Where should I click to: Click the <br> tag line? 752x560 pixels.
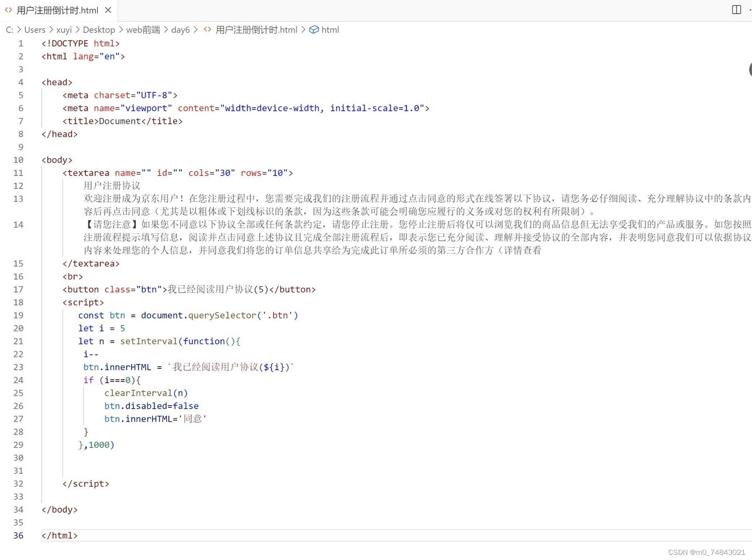click(73, 276)
